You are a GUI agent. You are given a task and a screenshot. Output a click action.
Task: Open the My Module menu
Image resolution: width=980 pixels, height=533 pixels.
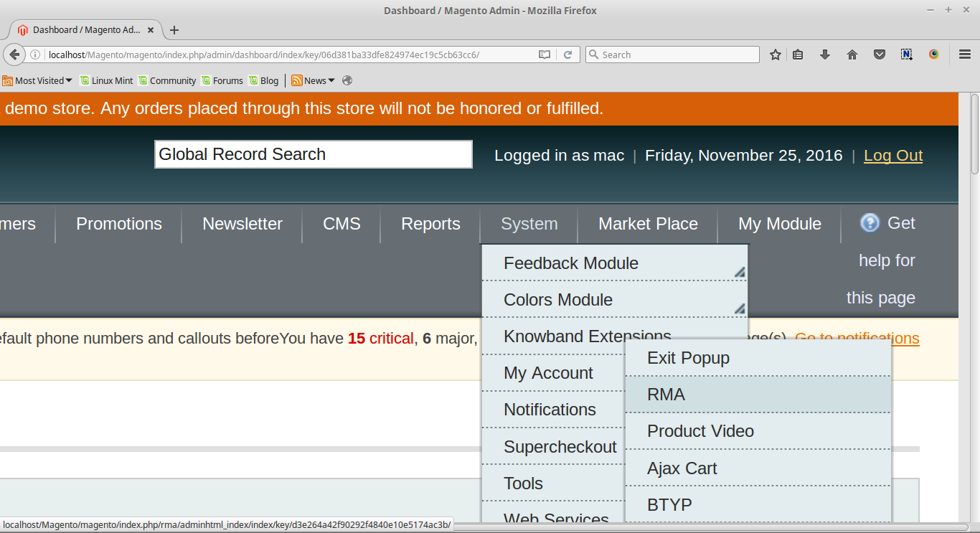pos(780,224)
